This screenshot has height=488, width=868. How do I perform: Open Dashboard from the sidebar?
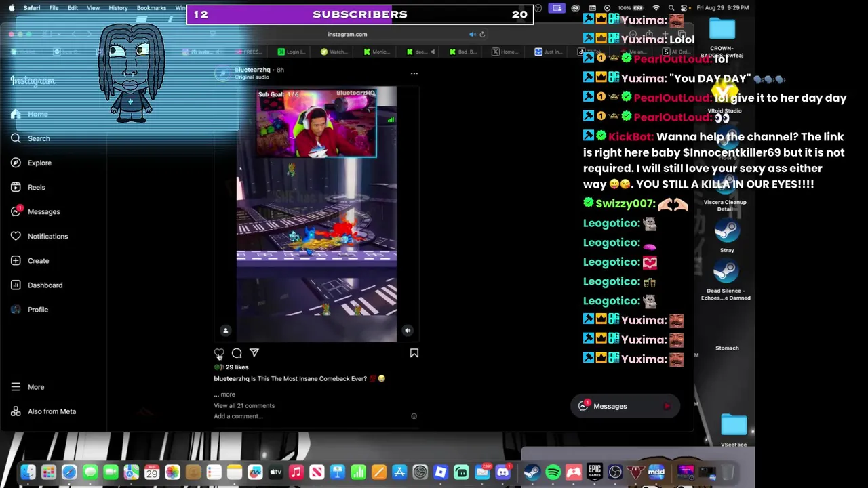click(37, 285)
